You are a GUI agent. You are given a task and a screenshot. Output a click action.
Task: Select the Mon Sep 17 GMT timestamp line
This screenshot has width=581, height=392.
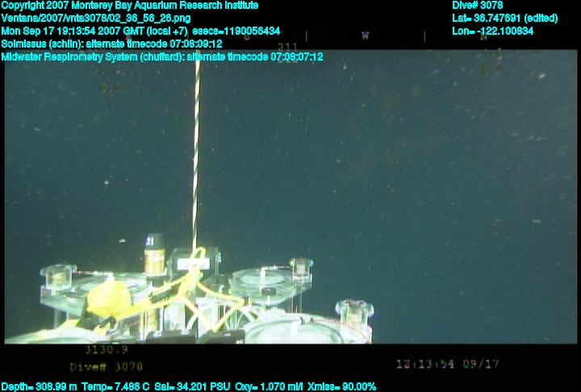pos(140,31)
